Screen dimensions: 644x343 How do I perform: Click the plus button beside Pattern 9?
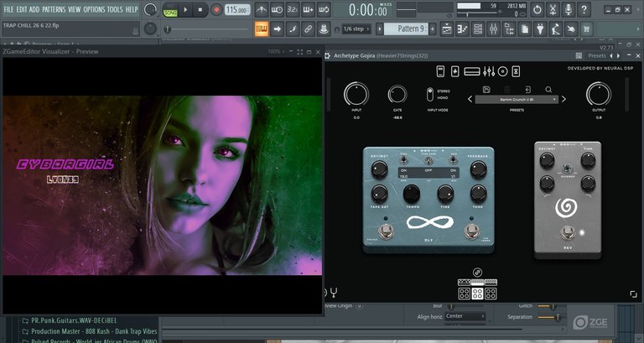(x=432, y=29)
